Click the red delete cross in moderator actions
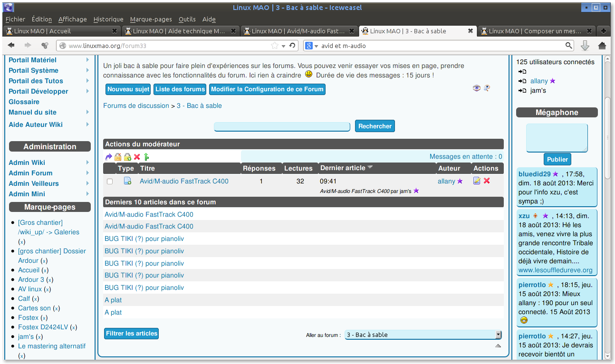This screenshot has height=364, width=615. [x=137, y=157]
